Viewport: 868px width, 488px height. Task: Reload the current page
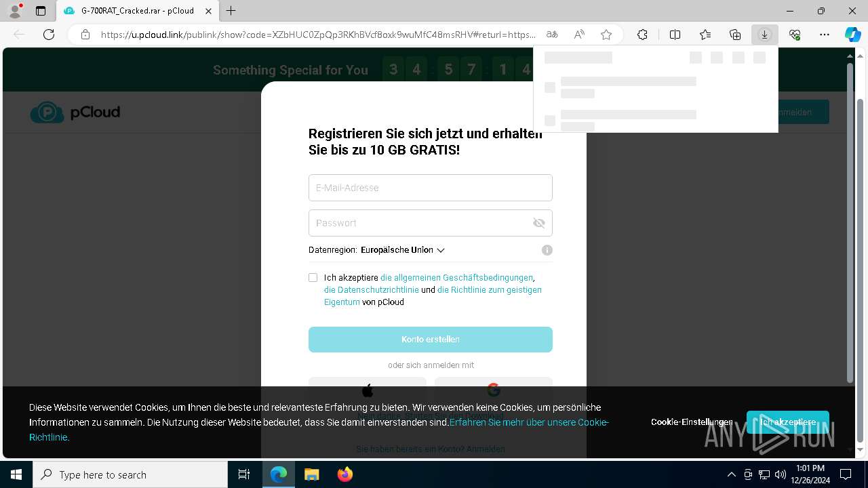49,35
